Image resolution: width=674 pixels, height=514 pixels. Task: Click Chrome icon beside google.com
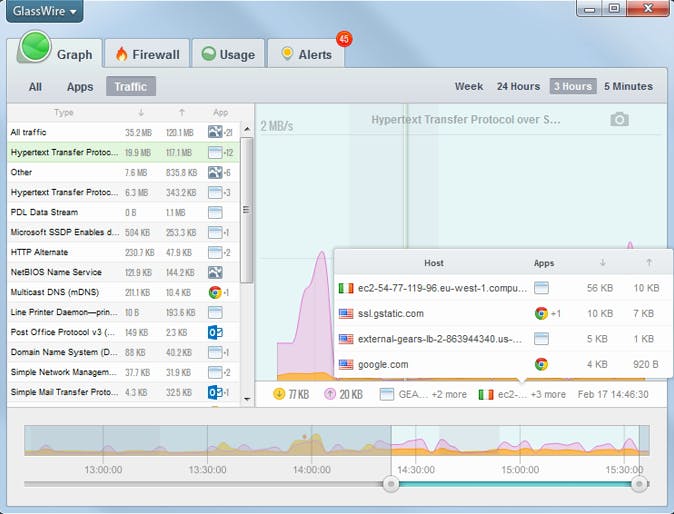click(541, 364)
